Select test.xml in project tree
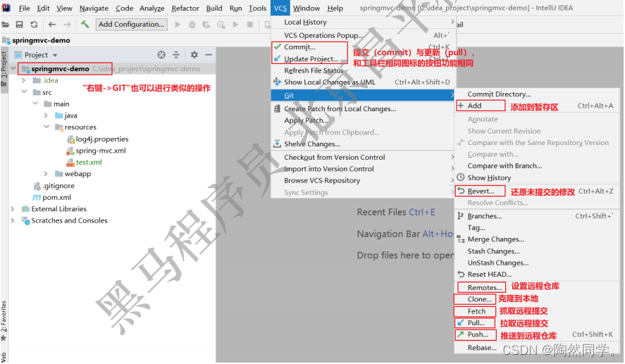Image resolution: width=625 pixels, height=364 pixels. (89, 162)
